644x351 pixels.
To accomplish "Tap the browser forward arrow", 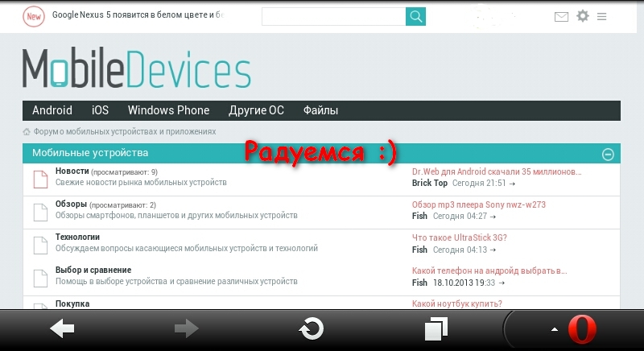I will coord(187,328).
